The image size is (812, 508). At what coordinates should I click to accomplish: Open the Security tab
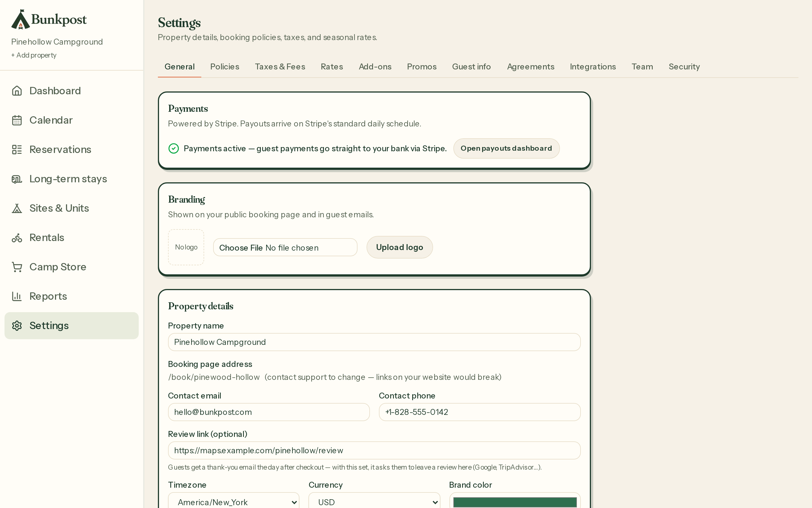tap(684, 67)
